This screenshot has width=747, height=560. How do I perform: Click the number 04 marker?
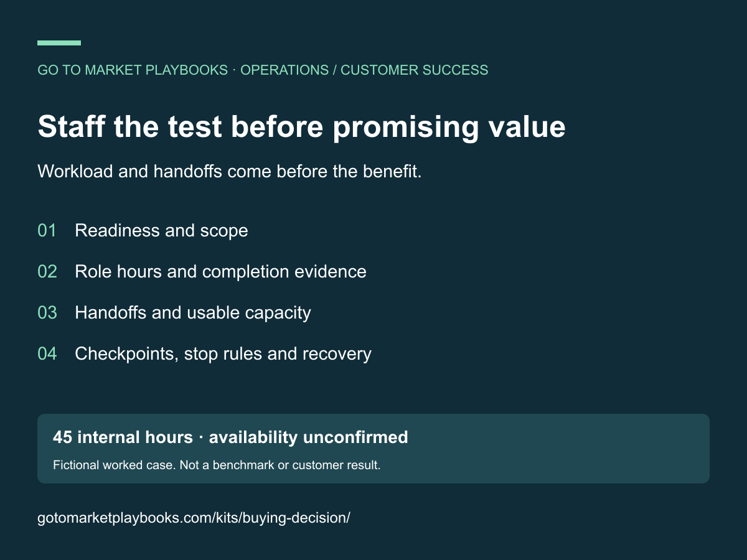pos(47,354)
